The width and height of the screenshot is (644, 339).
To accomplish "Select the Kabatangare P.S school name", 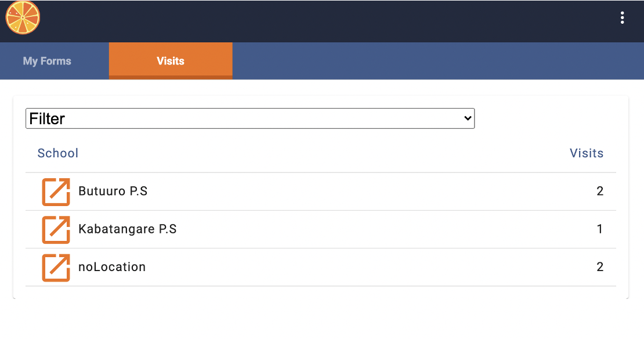I will 128,229.
